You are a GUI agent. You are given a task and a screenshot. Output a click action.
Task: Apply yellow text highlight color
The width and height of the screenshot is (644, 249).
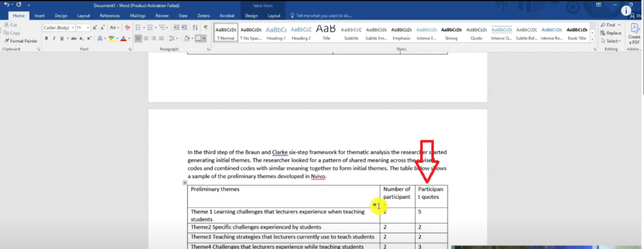111,38
